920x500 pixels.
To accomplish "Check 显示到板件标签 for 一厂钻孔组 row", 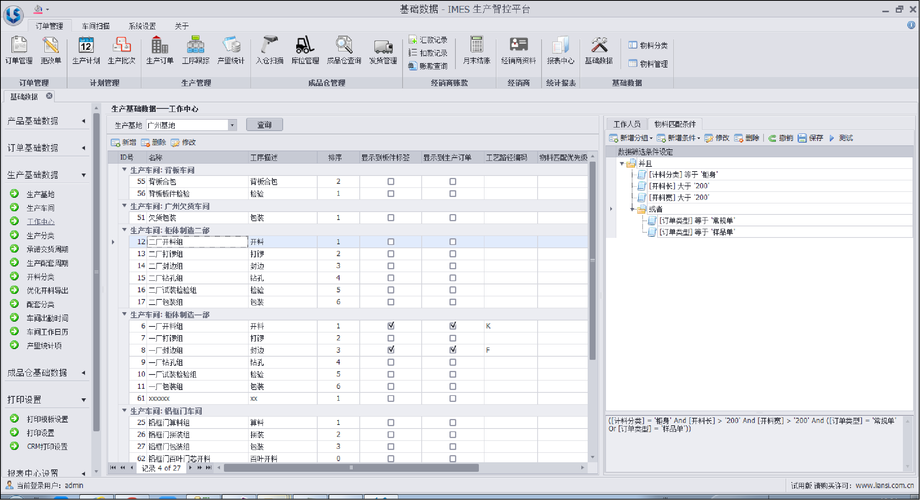I will [x=391, y=362].
